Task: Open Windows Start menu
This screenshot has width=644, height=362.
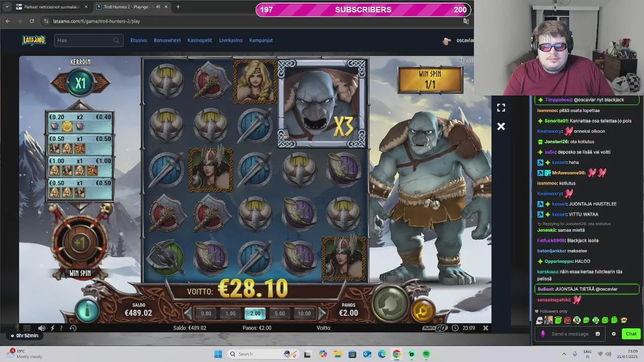Action: [x=218, y=354]
